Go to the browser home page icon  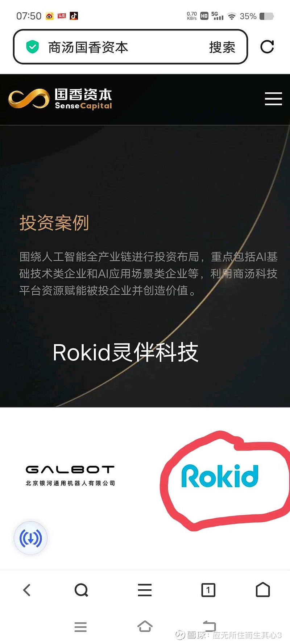click(263, 590)
